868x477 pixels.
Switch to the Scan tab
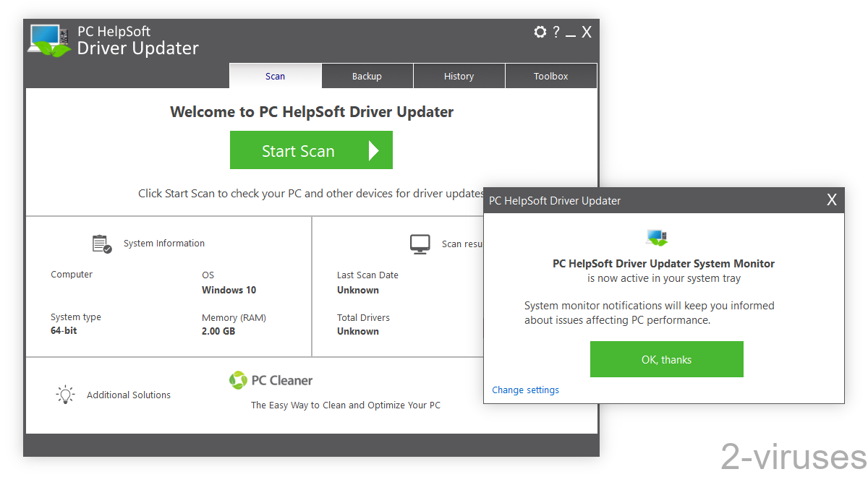(276, 76)
